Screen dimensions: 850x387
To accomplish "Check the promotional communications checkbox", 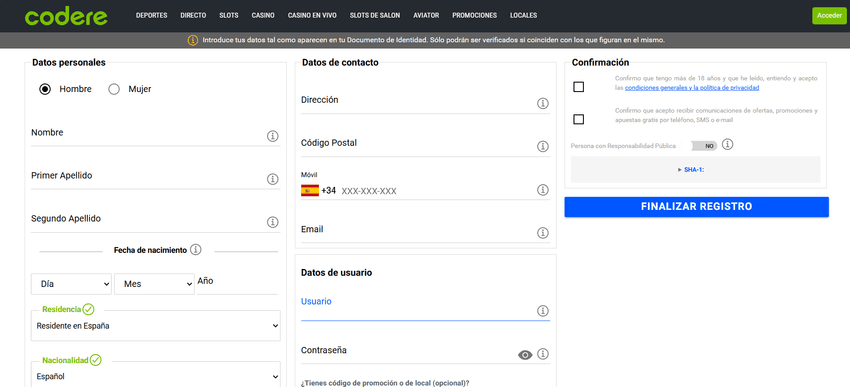I will click(x=578, y=119).
